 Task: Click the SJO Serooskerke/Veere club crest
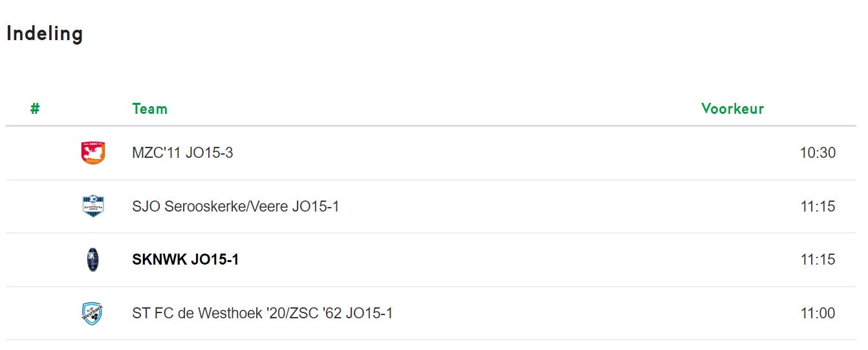(x=93, y=206)
